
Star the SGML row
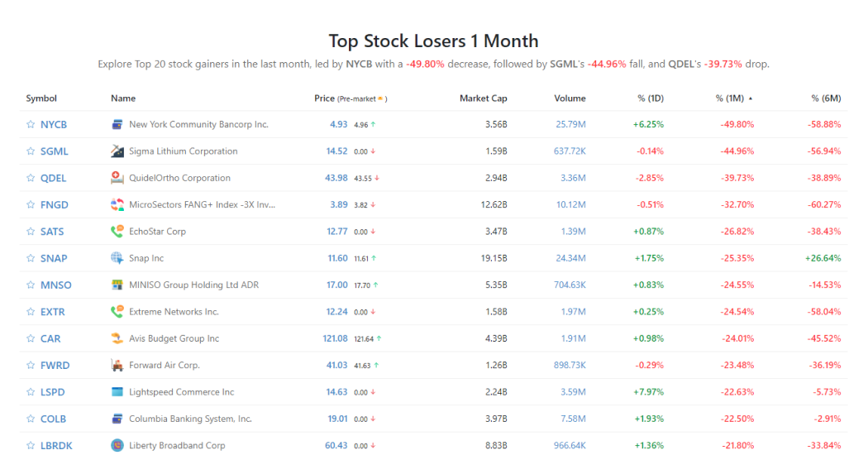click(x=31, y=151)
